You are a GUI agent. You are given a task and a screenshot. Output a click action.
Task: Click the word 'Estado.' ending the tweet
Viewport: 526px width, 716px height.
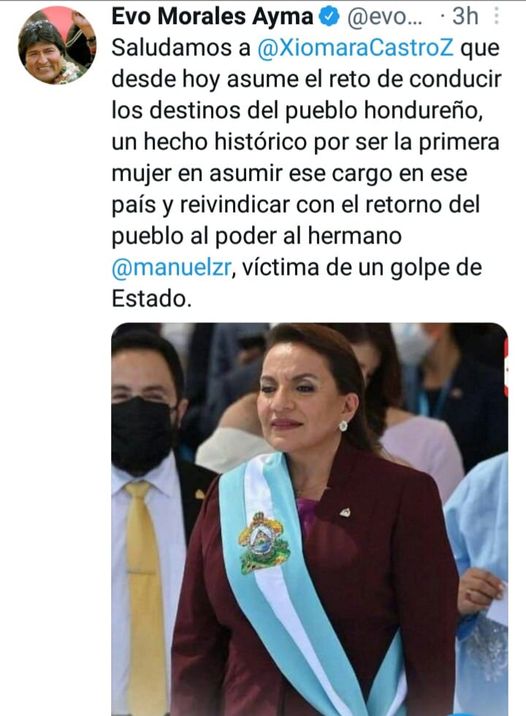pyautogui.click(x=152, y=299)
